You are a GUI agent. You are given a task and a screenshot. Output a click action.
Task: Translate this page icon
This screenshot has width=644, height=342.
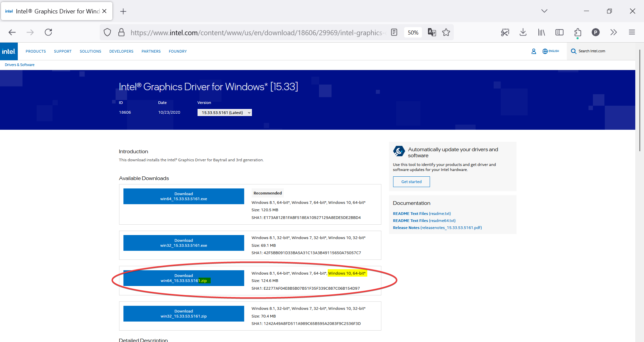[x=432, y=33]
